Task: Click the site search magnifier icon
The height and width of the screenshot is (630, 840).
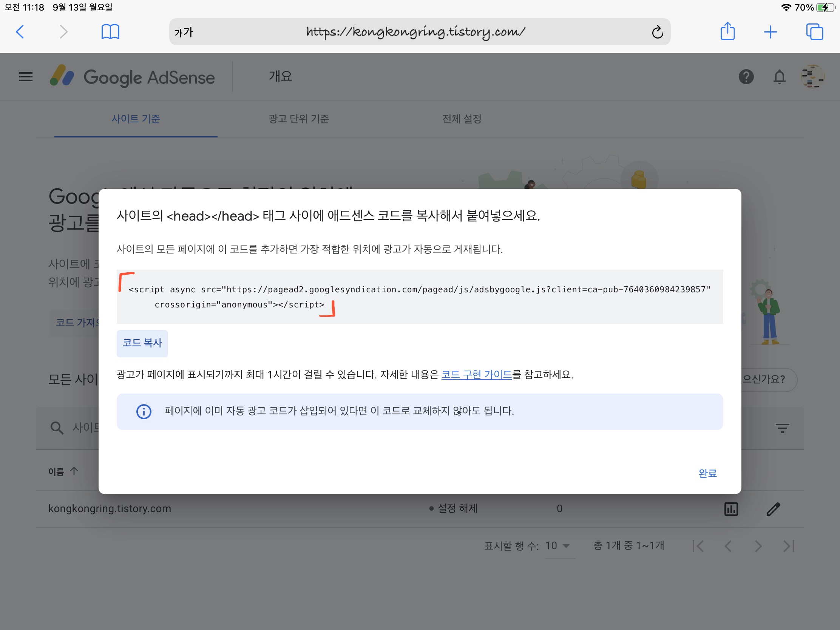Action: point(57,428)
